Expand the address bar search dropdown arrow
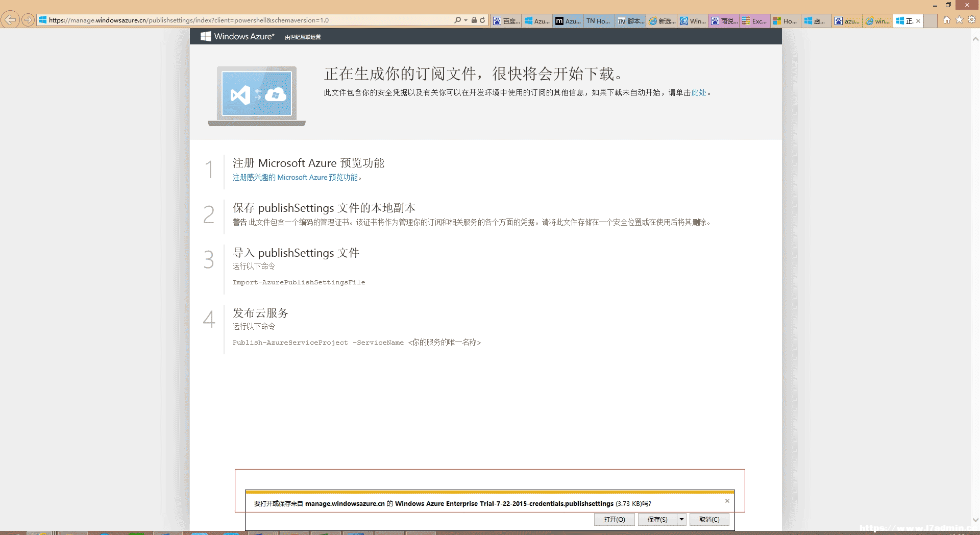 pyautogui.click(x=465, y=20)
